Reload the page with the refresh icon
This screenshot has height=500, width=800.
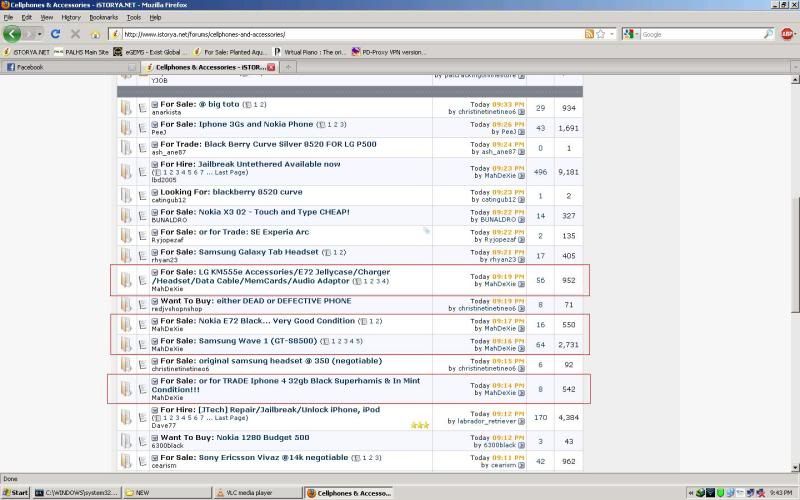tap(55, 34)
